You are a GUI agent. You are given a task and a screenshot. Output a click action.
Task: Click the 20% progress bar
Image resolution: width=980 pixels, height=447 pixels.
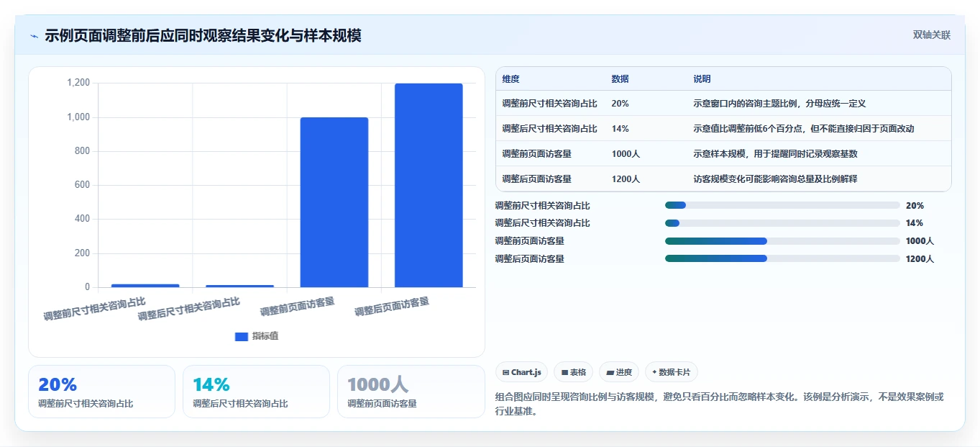click(782, 205)
